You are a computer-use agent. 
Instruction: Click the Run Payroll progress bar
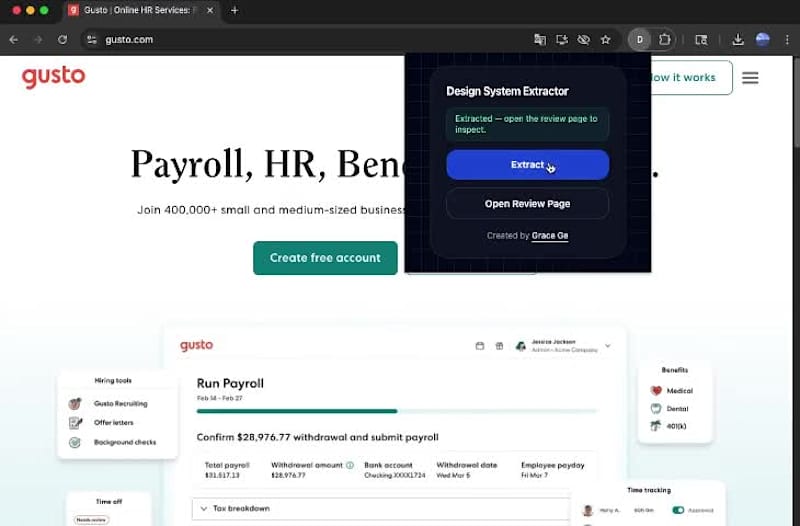pyautogui.click(x=397, y=411)
